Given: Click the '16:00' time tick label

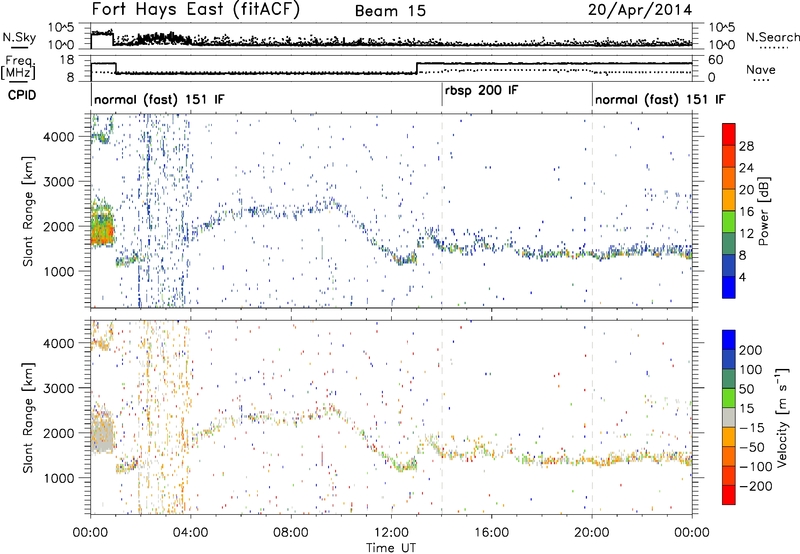Looking at the screenshot, I should coord(491,533).
